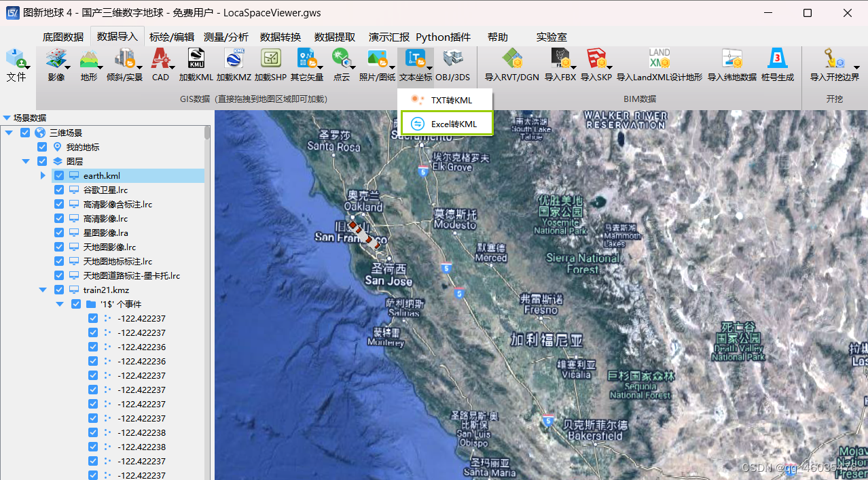Toggle the 高清影像含标注.lrc checkbox
The width and height of the screenshot is (868, 480).
coord(59,204)
